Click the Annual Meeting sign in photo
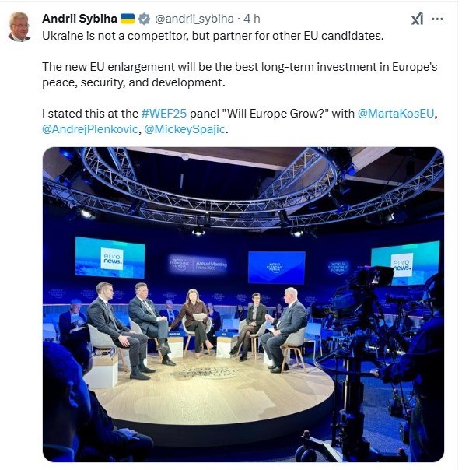This screenshot has width=476, height=470. [x=198, y=265]
